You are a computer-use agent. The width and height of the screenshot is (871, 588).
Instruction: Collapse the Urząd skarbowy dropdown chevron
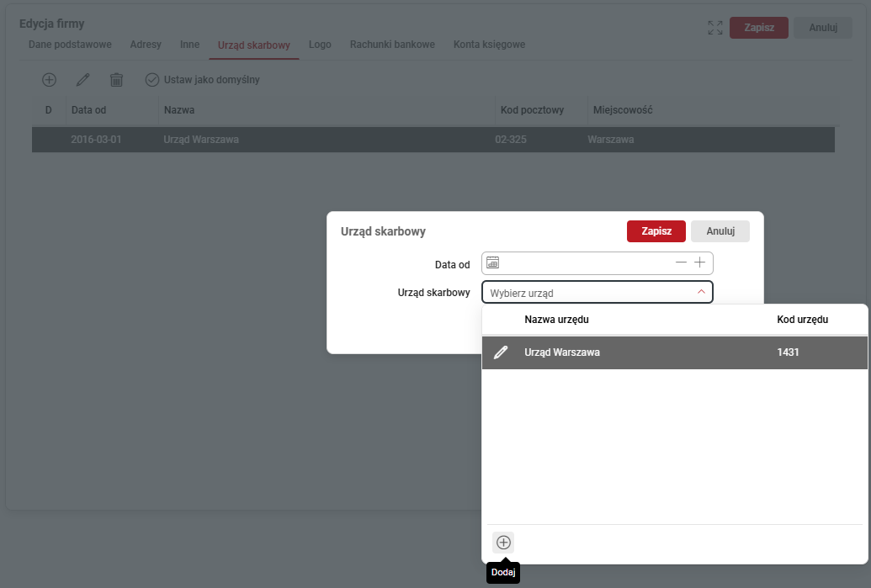(701, 292)
